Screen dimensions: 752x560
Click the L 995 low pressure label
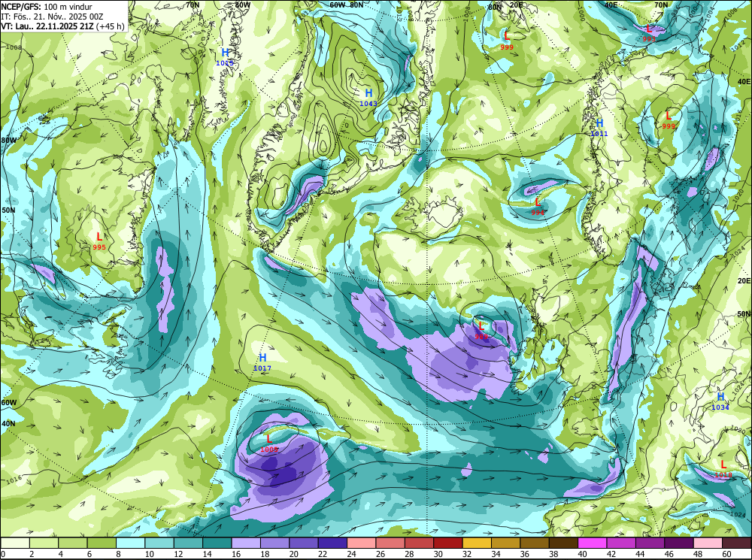click(x=99, y=241)
